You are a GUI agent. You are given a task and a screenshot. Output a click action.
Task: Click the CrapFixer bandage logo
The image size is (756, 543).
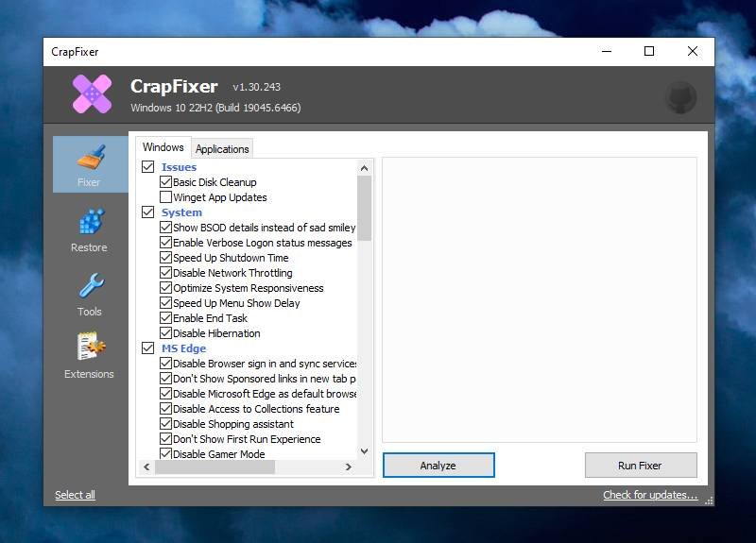click(x=92, y=93)
